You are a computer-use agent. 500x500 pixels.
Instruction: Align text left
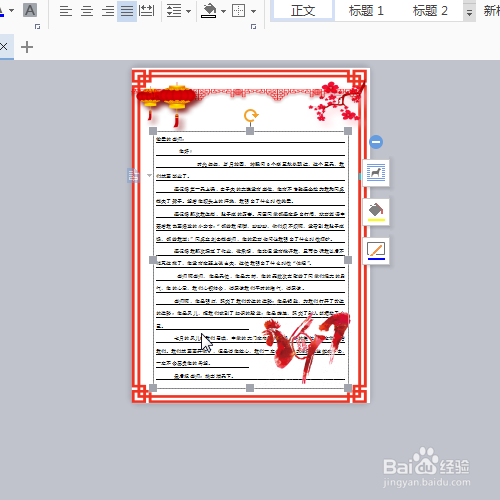point(66,11)
